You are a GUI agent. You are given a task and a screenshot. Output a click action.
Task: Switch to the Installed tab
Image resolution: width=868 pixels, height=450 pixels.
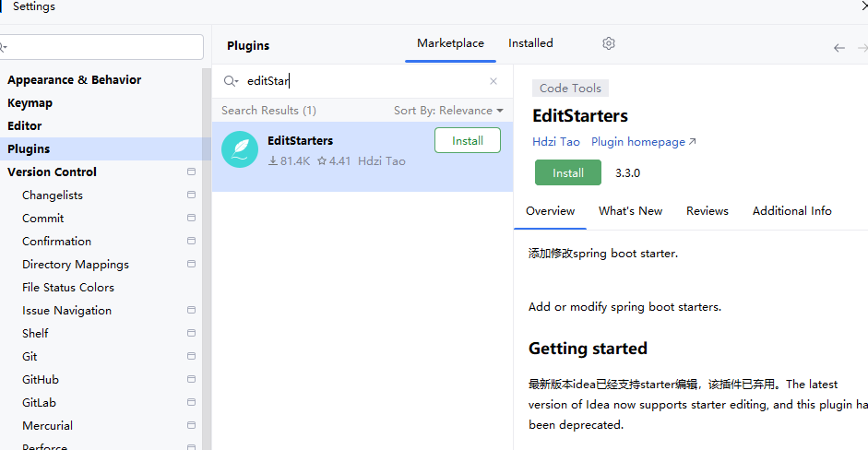[x=530, y=43]
